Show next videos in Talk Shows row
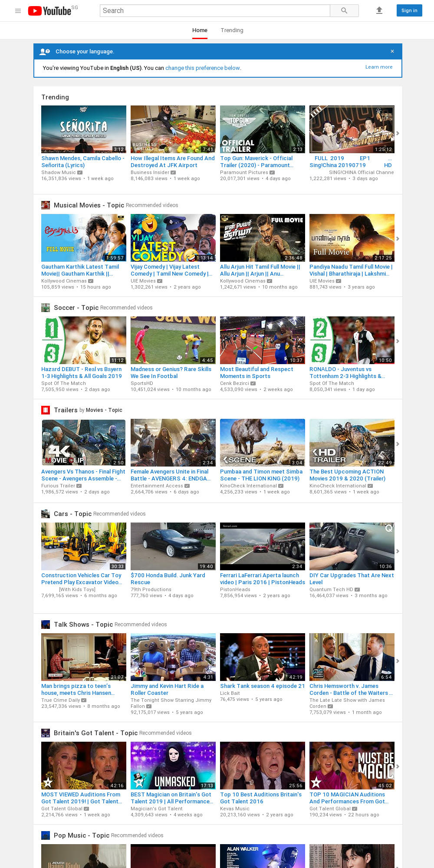The width and height of the screenshot is (434, 868). [398, 661]
